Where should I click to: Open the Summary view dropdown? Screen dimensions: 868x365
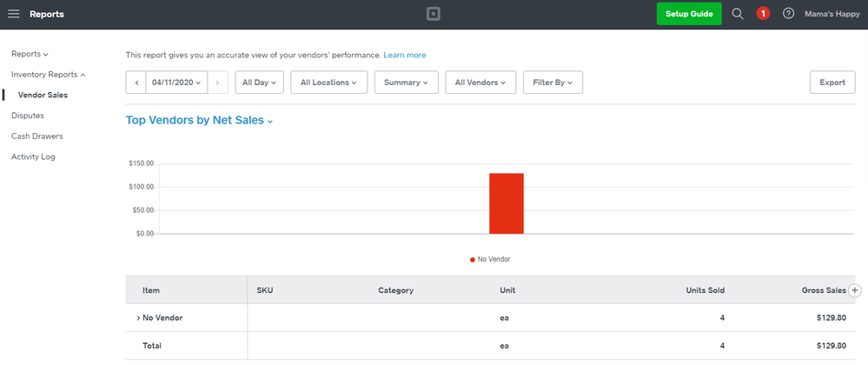[x=407, y=83]
